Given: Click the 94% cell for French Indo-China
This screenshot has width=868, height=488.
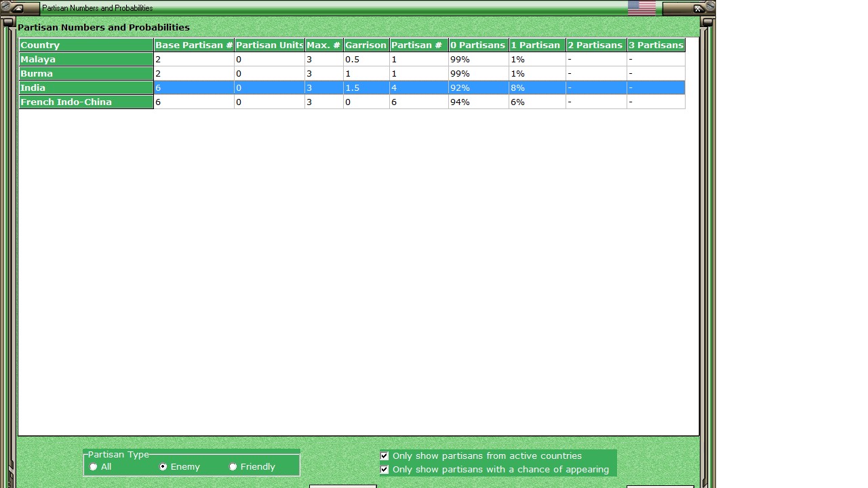Looking at the screenshot, I should [478, 102].
